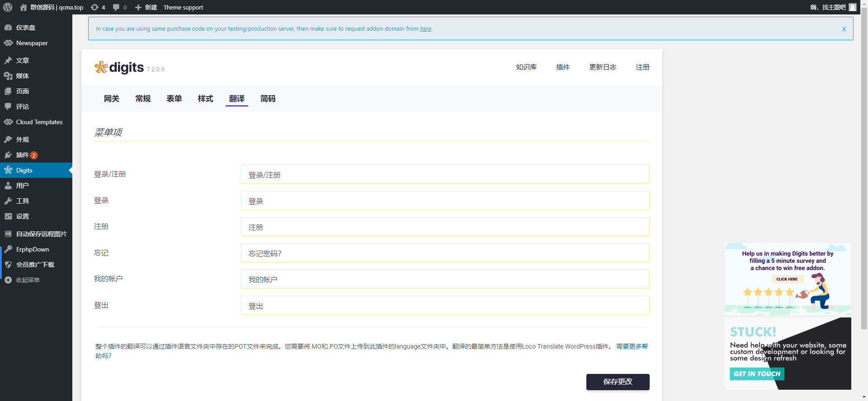Click the 文章 pushpin icon
Screen dimensions: 868x401
(x=8, y=61)
